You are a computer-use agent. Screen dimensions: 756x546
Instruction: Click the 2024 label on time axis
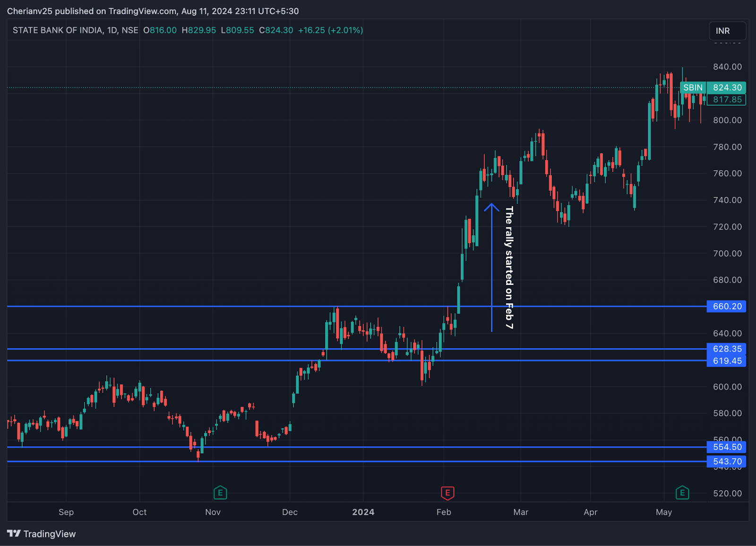tap(363, 512)
